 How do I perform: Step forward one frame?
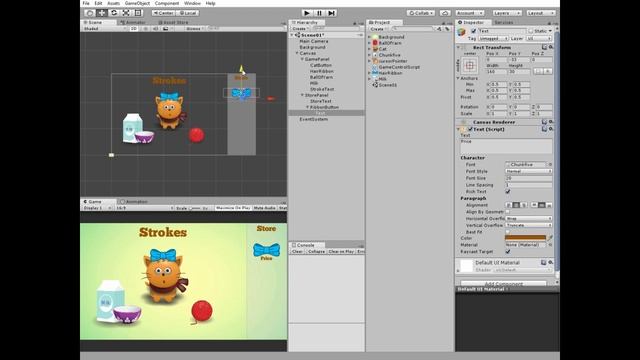(331, 13)
